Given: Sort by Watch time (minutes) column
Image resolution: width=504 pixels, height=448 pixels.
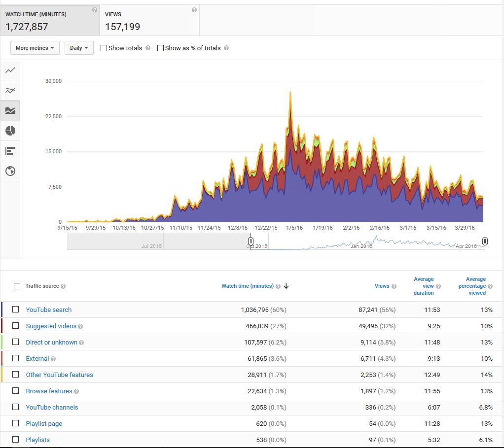Looking at the screenshot, I should click(x=247, y=286).
